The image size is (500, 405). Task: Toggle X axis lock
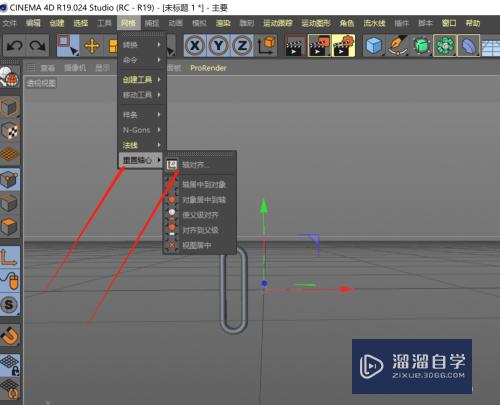coord(195,45)
